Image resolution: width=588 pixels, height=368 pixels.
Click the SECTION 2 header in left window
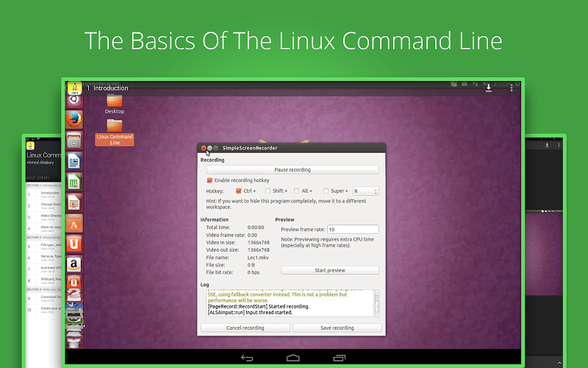pyautogui.click(x=43, y=238)
